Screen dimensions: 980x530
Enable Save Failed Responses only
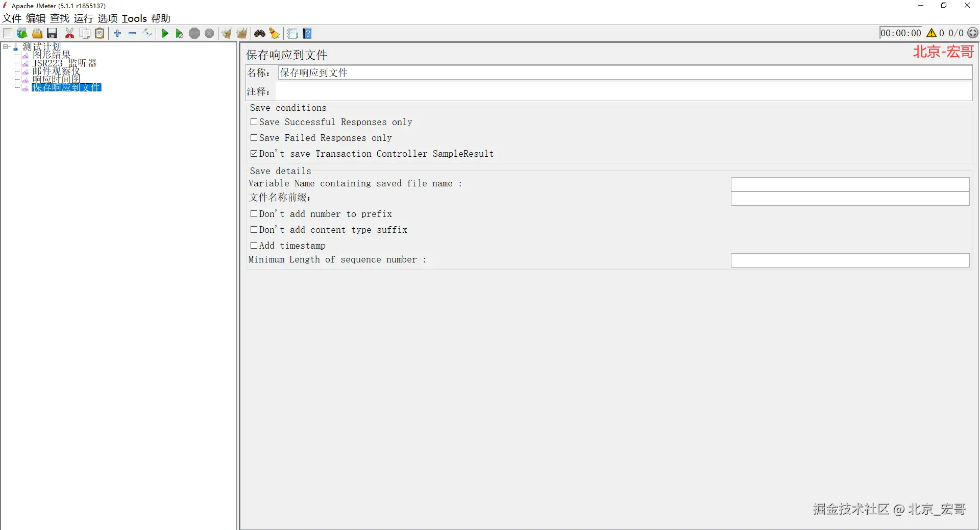[254, 138]
